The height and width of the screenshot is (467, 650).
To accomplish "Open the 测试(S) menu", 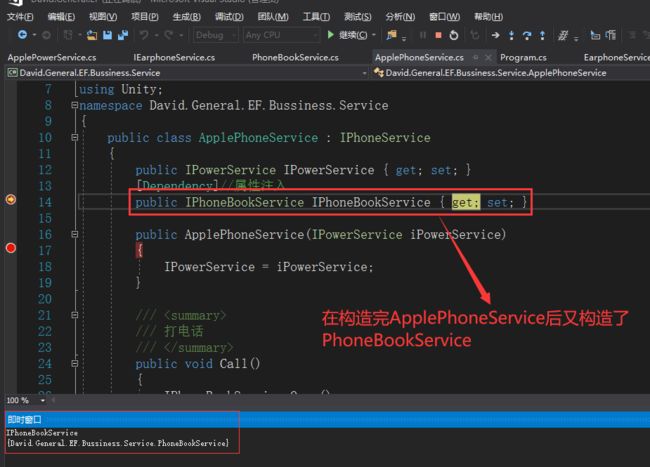I will [x=357, y=17].
